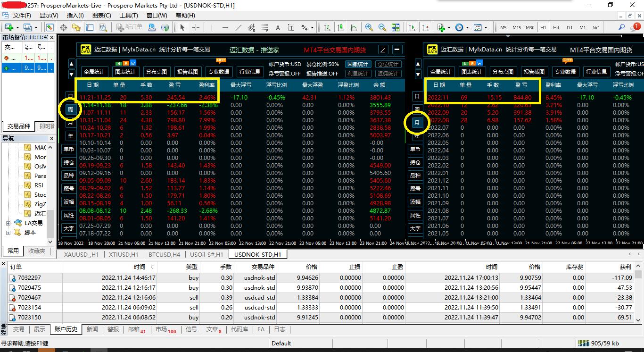Screen dimensions: 644x352
Task: Open the 插入(I) menu
Action: (75, 15)
